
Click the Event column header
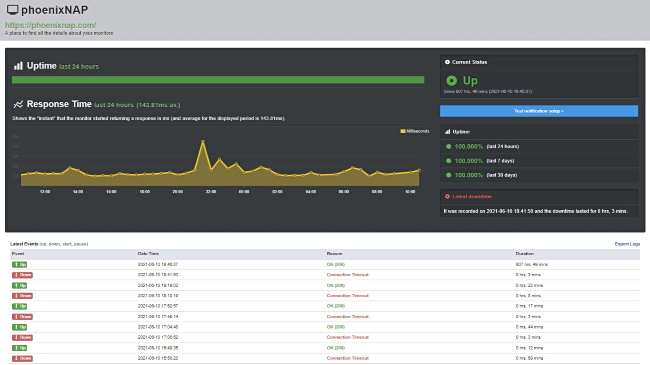tap(18, 253)
